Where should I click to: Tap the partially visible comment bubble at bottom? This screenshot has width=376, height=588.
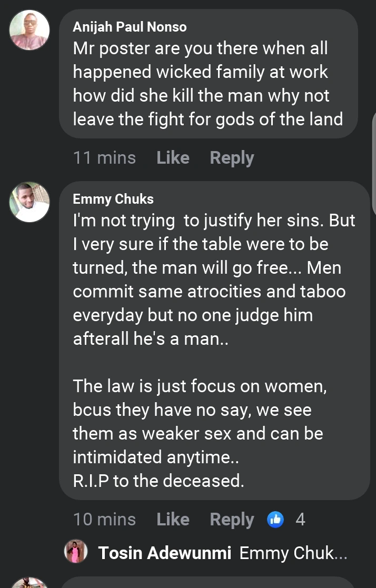211,583
